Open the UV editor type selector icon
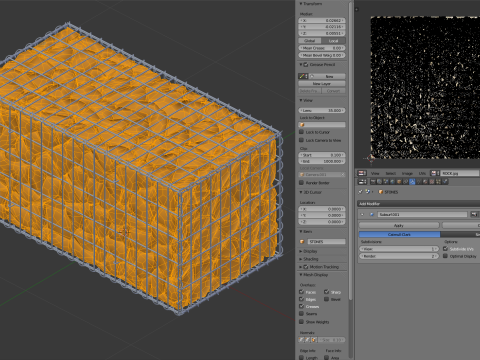The width and height of the screenshot is (480, 360). coord(362,173)
